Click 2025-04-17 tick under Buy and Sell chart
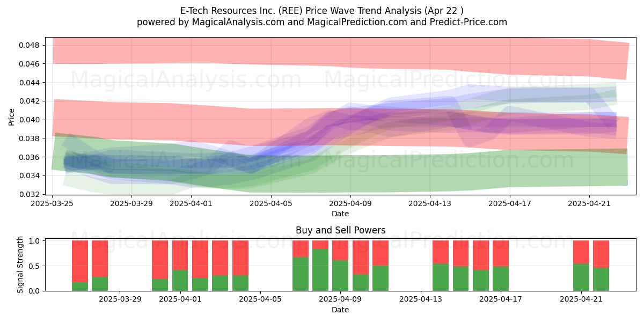 click(x=501, y=299)
